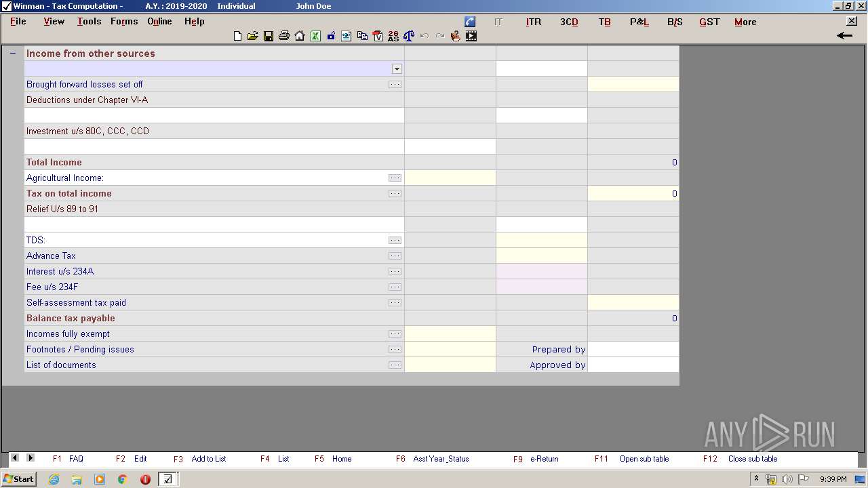Screen dimensions: 868x488
Task: Open file via folder icon
Action: (252, 36)
